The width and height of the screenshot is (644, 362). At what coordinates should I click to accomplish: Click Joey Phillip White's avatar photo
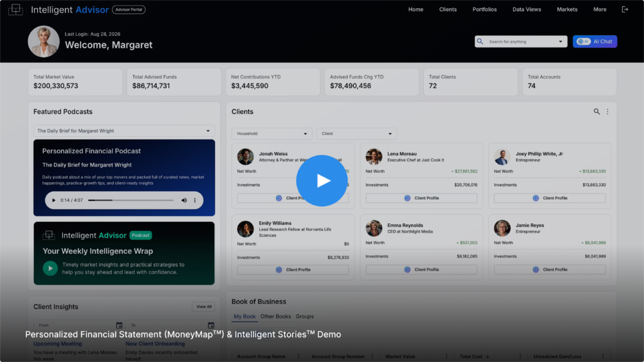click(502, 156)
